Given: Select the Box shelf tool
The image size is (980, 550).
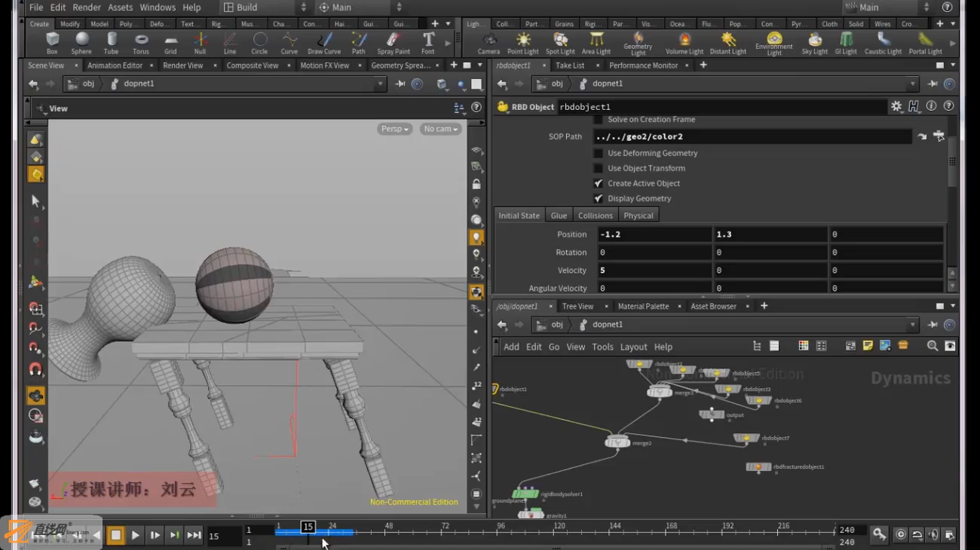Looking at the screenshot, I should 52,43.
